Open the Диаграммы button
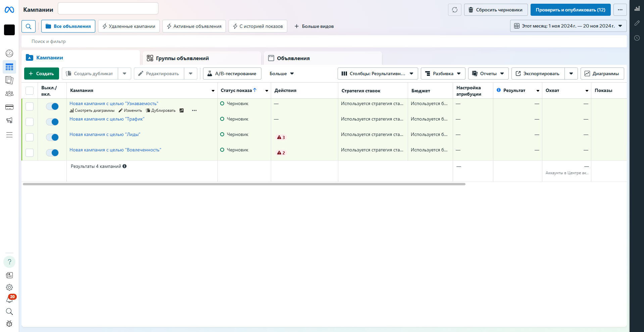This screenshot has height=332, width=644. point(602,74)
